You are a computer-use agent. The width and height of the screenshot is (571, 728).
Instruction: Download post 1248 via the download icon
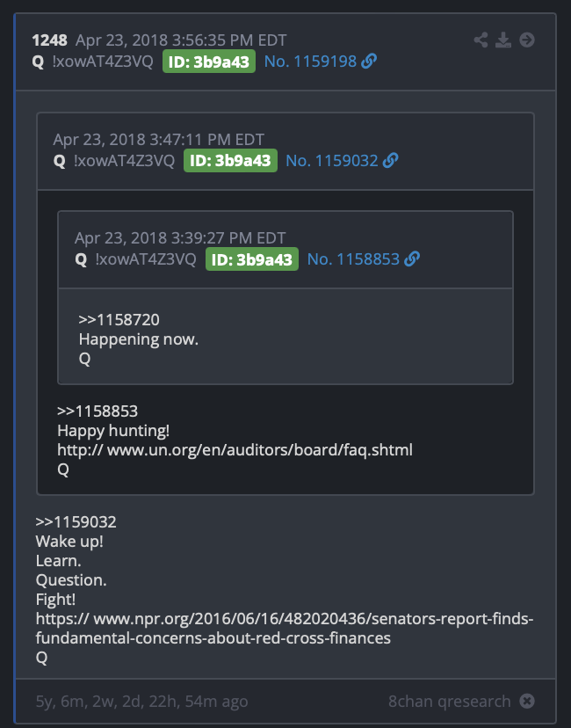tap(503, 40)
